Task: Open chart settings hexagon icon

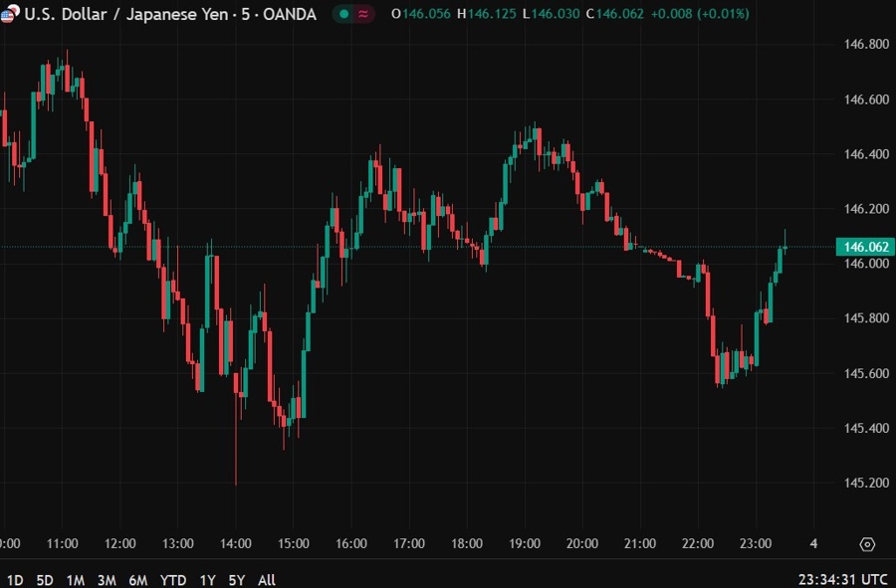Action: [x=867, y=544]
